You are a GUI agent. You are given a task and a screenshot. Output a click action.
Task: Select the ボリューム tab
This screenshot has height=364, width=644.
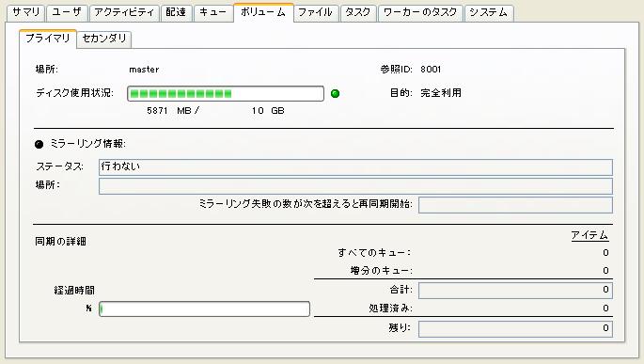click(263, 12)
